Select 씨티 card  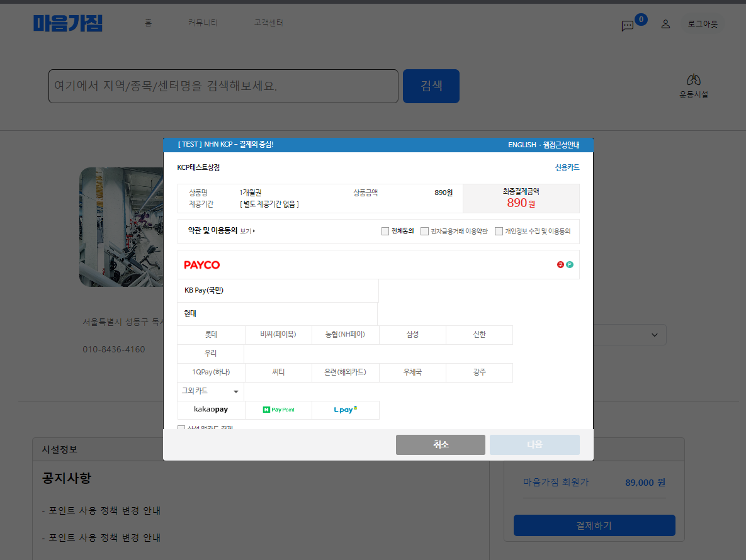pos(278,372)
